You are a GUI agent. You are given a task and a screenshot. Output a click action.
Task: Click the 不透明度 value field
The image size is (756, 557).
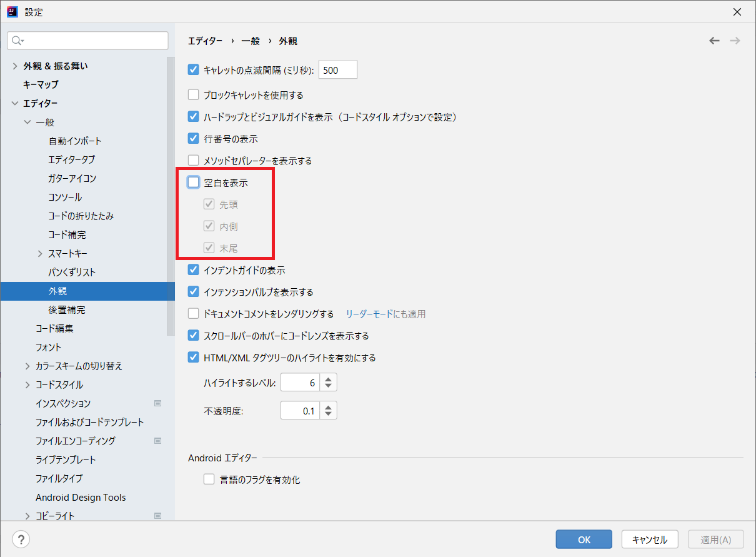[301, 411]
